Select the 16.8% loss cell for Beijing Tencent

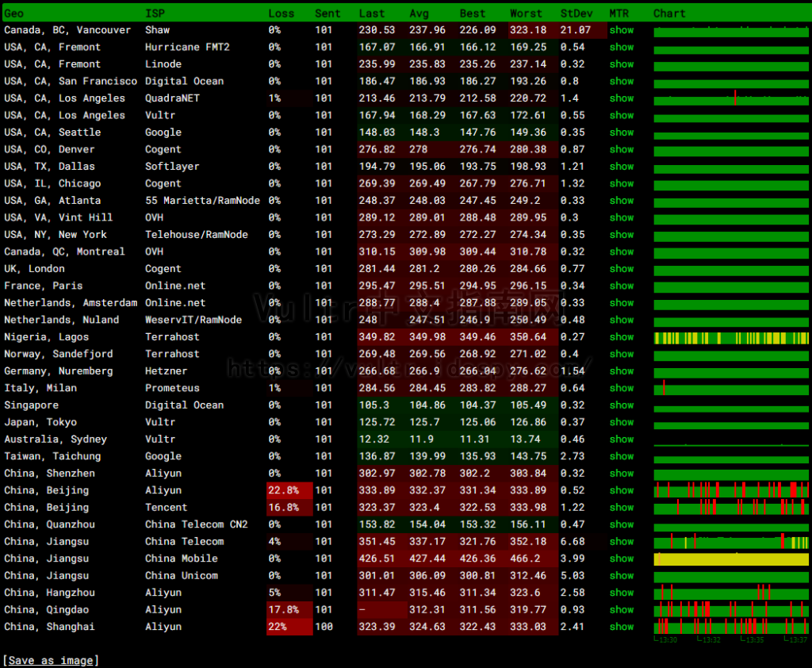(289, 508)
